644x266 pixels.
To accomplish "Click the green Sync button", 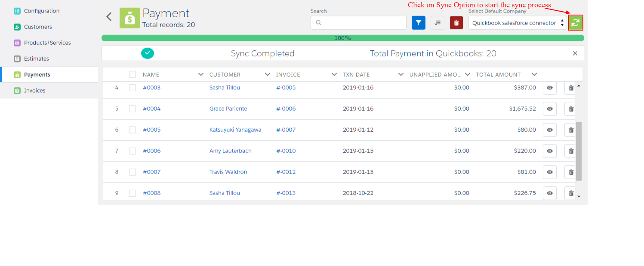I will 576,23.
